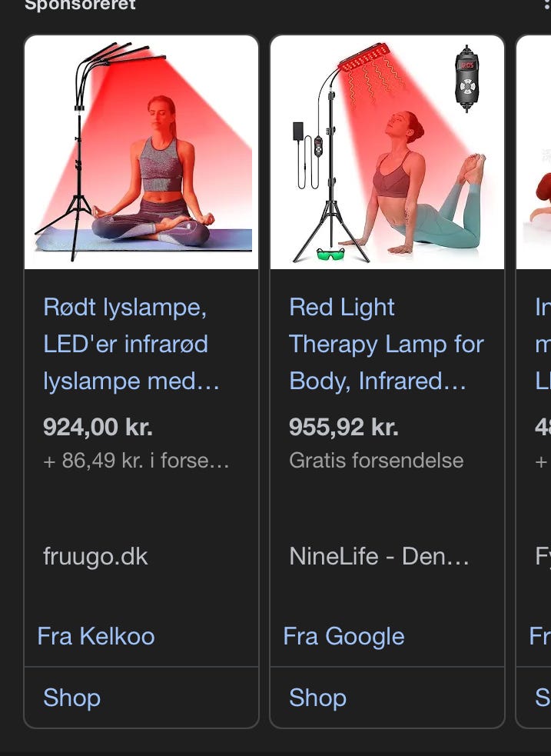Screen dimensions: 551x756
Task: Click the 'Fra Kelkoo' link
Action: 96,636
